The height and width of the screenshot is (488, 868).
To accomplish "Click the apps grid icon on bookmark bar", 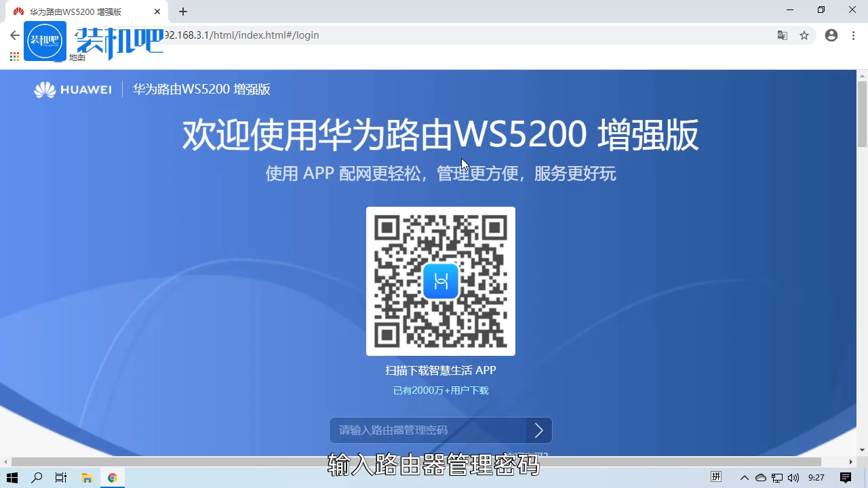I will point(14,56).
